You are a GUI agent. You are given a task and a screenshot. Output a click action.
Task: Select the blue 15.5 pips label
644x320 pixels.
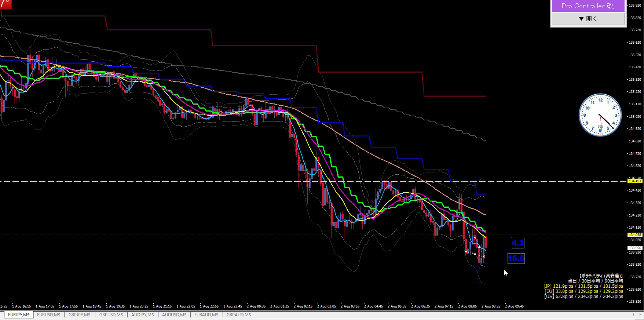point(516,258)
